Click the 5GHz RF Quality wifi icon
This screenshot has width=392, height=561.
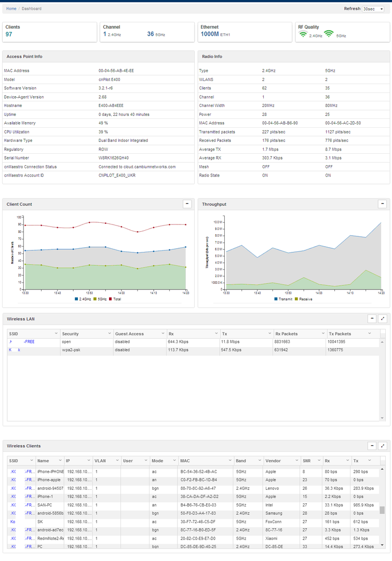coord(329,34)
